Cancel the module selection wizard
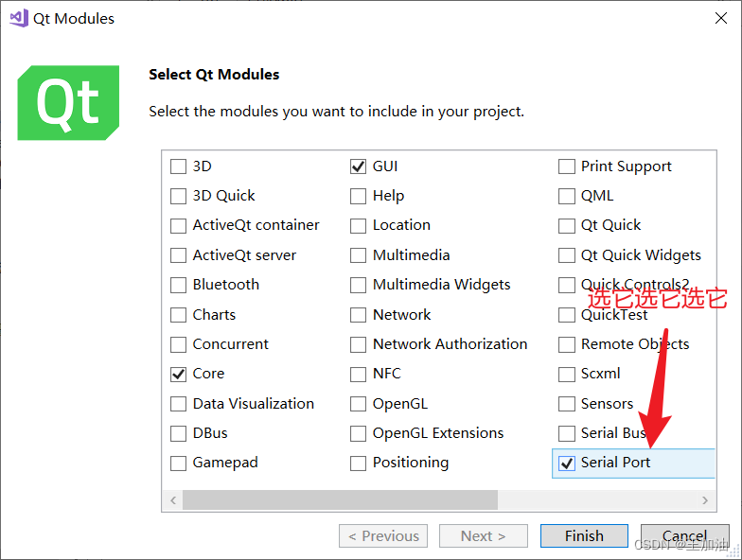The height and width of the screenshot is (560, 742). click(x=685, y=535)
